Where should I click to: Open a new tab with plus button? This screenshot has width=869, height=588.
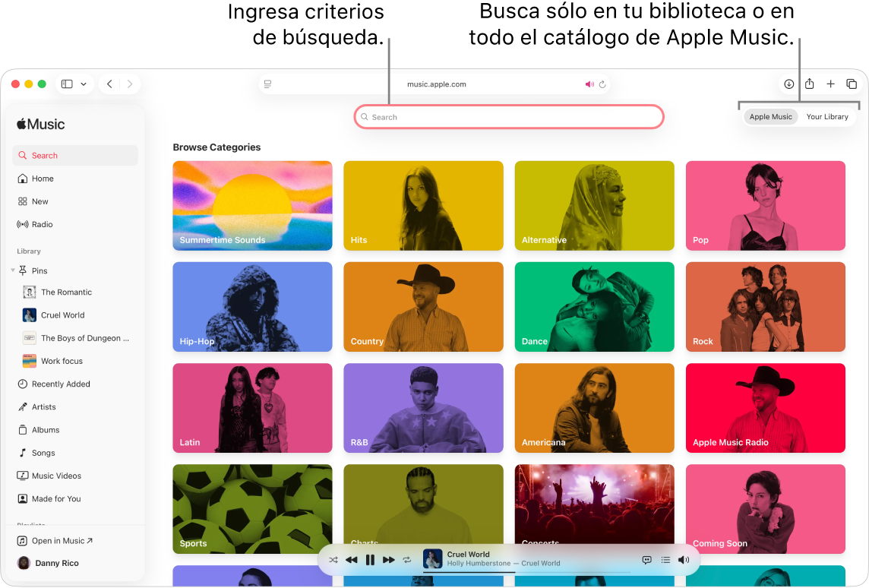831,84
